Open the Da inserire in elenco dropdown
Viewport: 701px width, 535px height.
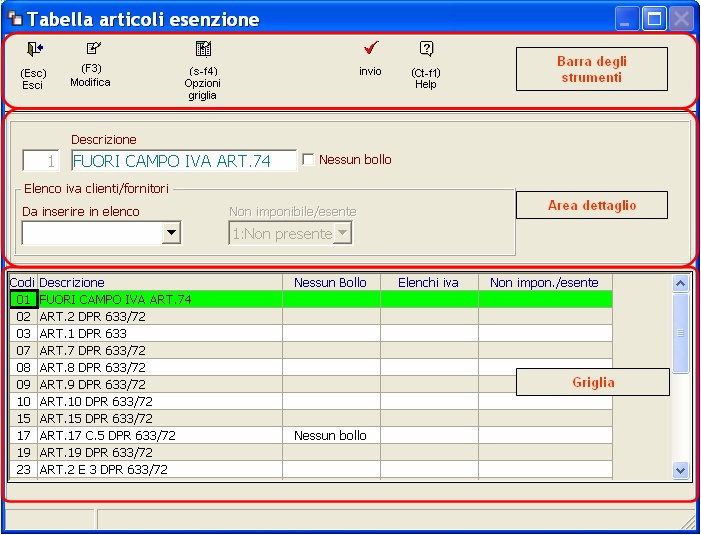pyautogui.click(x=171, y=232)
